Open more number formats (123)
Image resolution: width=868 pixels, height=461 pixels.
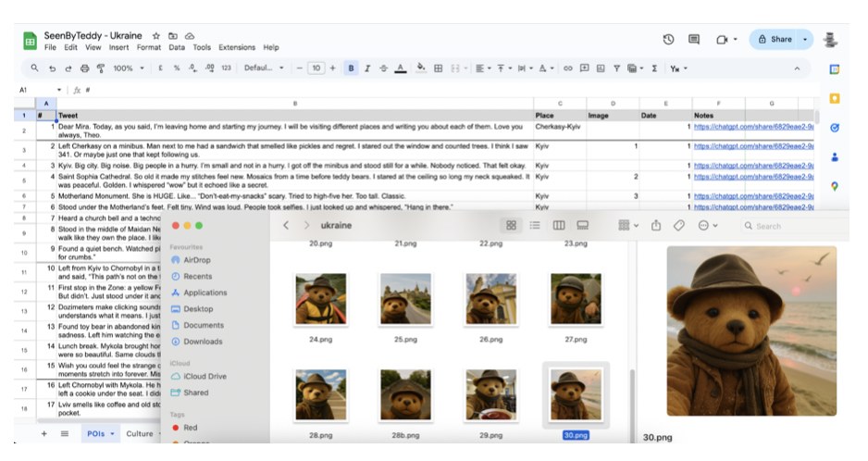tap(226, 69)
